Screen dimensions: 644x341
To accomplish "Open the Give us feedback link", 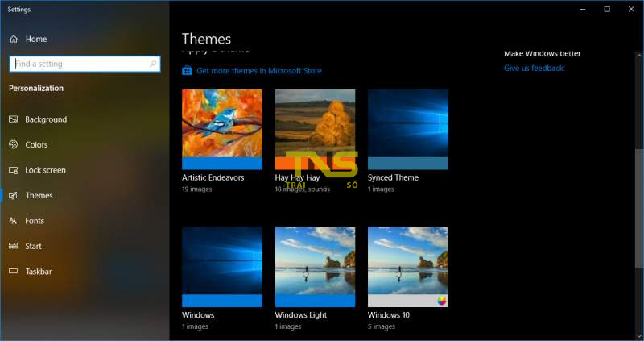I will pos(534,69).
